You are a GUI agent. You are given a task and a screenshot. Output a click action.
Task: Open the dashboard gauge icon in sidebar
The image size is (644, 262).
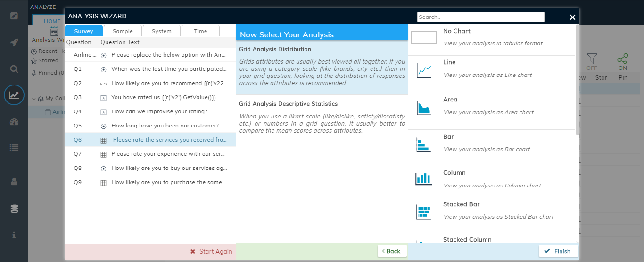pyautogui.click(x=14, y=122)
